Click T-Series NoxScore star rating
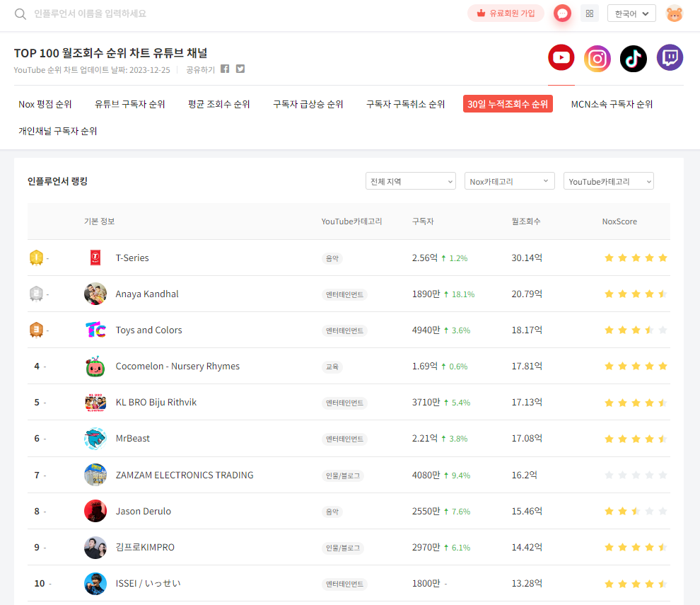 tap(636, 258)
